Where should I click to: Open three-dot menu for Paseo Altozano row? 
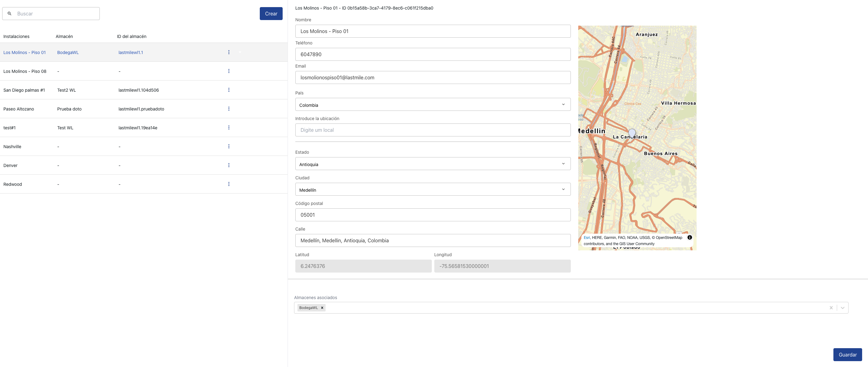(x=229, y=109)
